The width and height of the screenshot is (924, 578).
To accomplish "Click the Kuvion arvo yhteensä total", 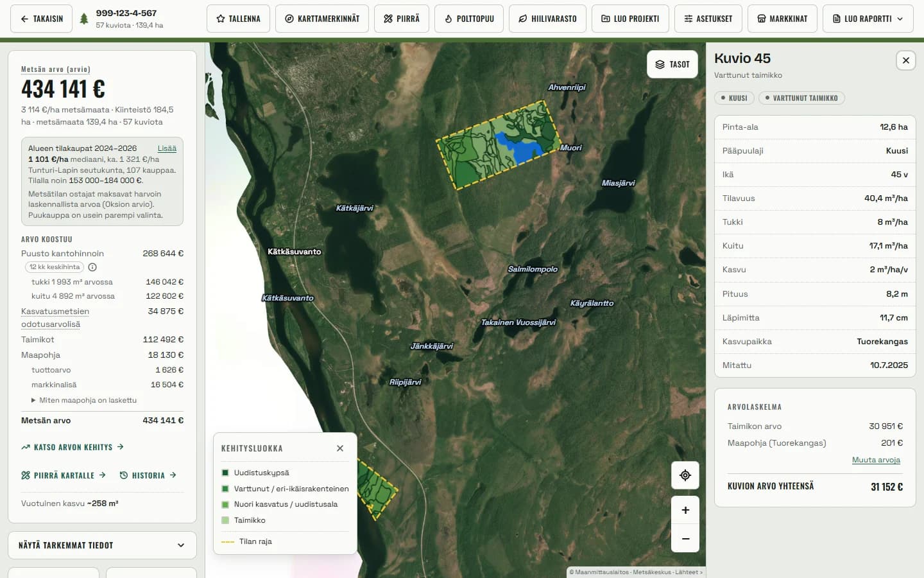I will coord(815,487).
